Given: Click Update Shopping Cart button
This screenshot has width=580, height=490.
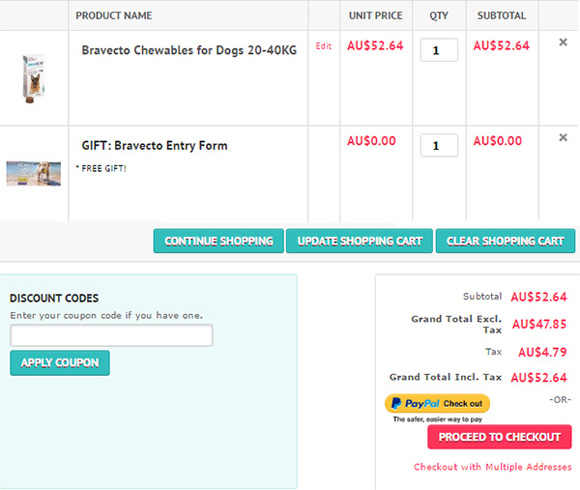Looking at the screenshot, I should (x=359, y=241).
